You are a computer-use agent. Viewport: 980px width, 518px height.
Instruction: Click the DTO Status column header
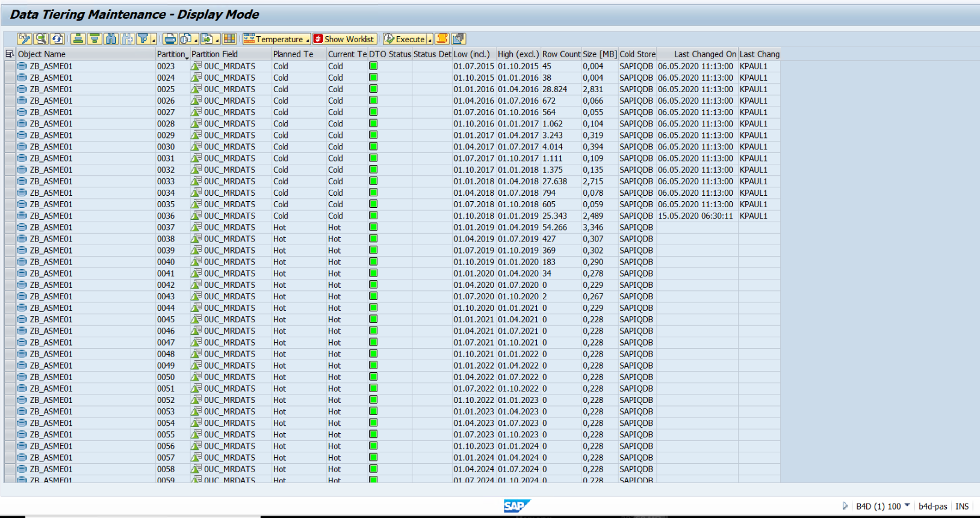[x=389, y=54]
